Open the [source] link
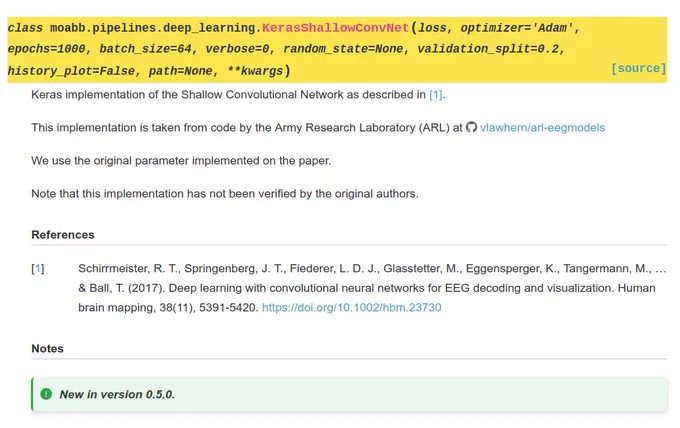Image resolution: width=680 pixels, height=428 pixels. pyautogui.click(x=638, y=69)
